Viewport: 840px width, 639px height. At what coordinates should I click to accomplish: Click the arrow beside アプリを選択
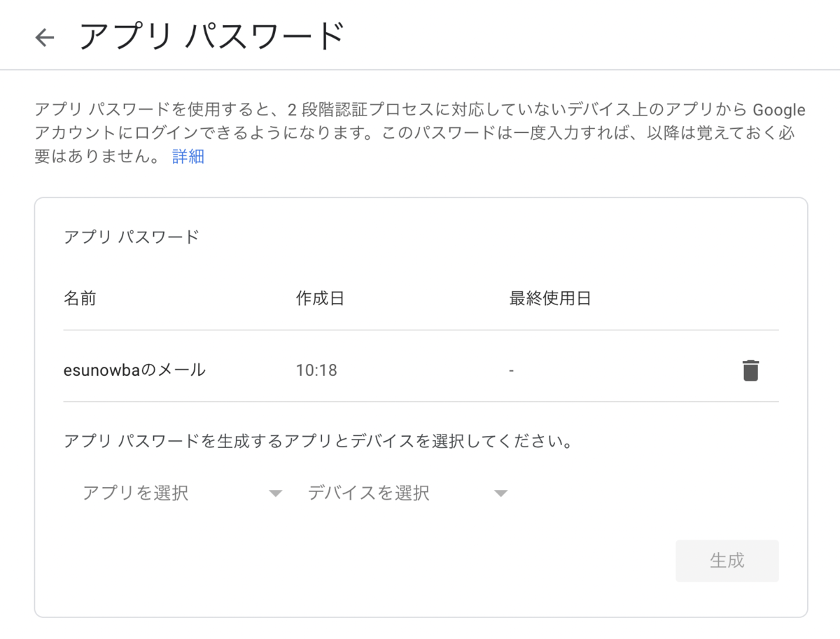pos(275,493)
